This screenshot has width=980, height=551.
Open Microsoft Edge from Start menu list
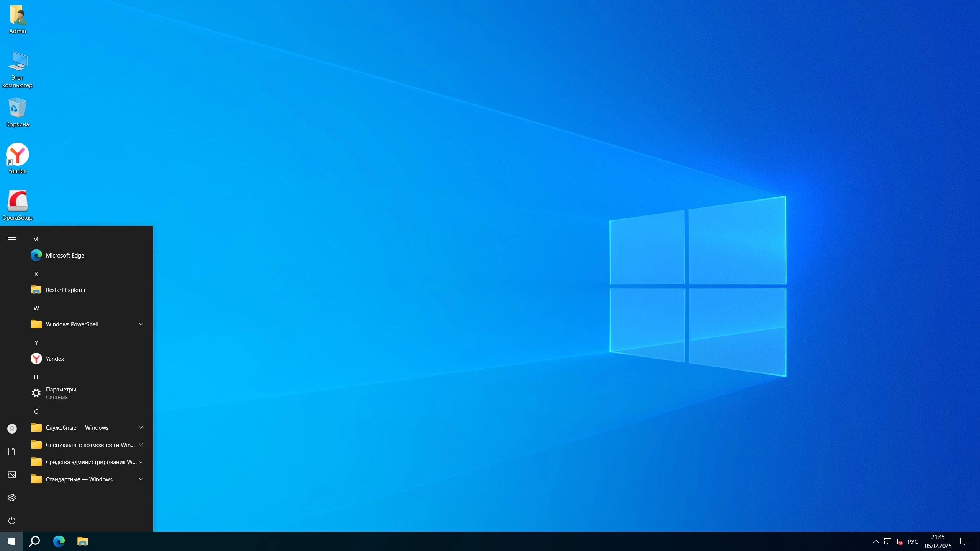point(65,255)
